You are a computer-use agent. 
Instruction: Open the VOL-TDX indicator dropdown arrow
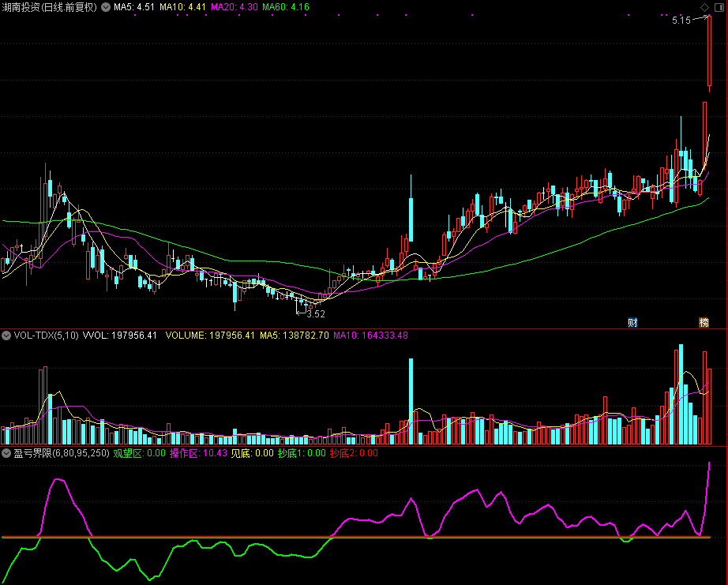[7, 336]
